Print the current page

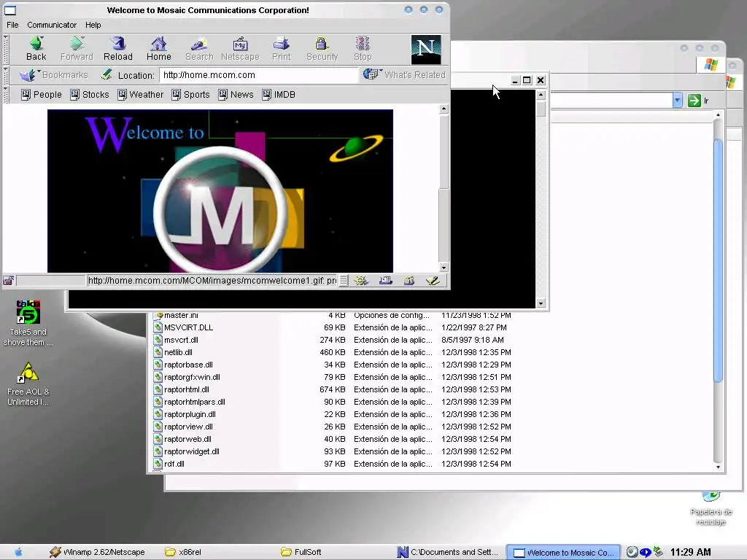[x=281, y=49]
